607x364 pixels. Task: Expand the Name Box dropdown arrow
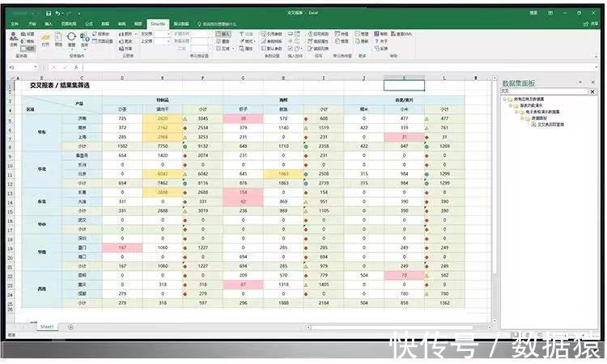36,67
